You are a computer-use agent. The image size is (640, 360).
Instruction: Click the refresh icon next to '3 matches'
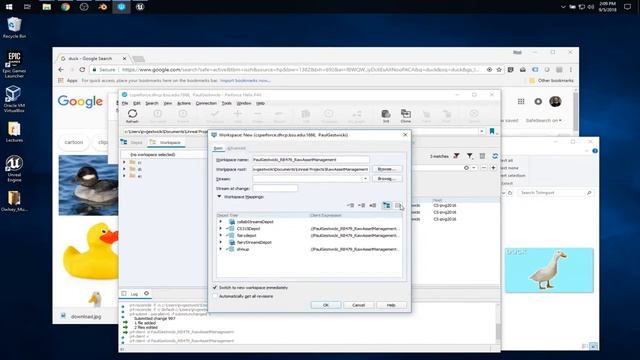tap(495, 156)
